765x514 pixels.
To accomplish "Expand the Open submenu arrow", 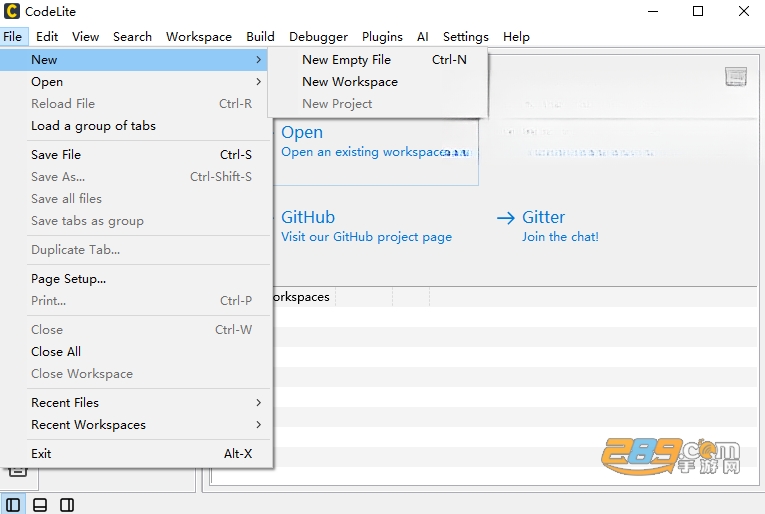I will (x=259, y=81).
